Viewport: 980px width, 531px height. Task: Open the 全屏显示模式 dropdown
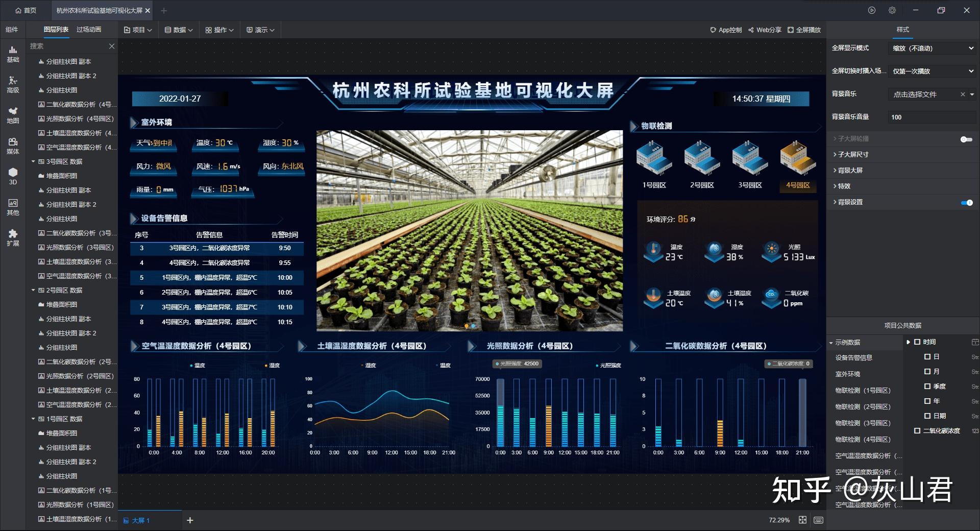coord(932,48)
